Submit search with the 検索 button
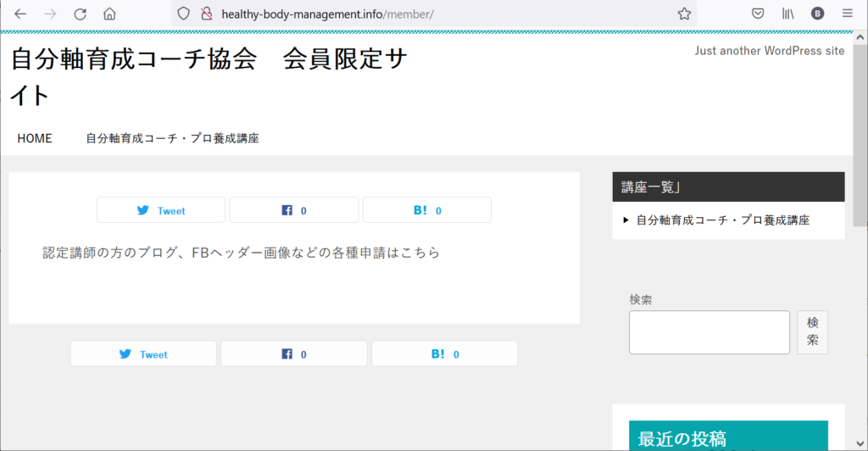This screenshot has width=868, height=451. tap(812, 332)
